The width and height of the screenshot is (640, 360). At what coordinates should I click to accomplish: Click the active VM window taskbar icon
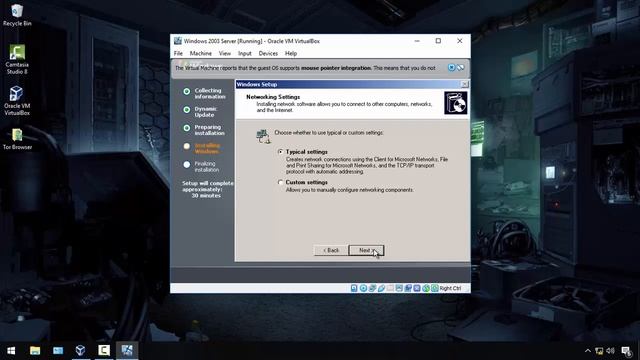(127, 350)
